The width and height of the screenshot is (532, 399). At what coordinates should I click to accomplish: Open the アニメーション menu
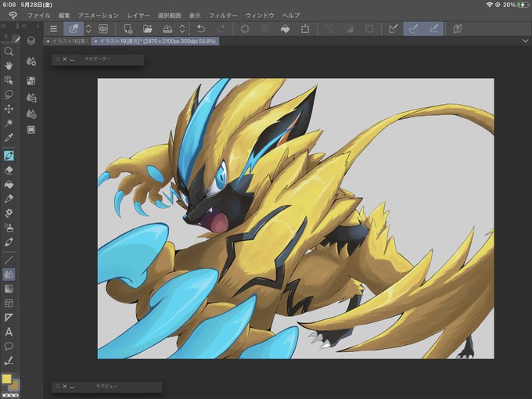[99, 16]
